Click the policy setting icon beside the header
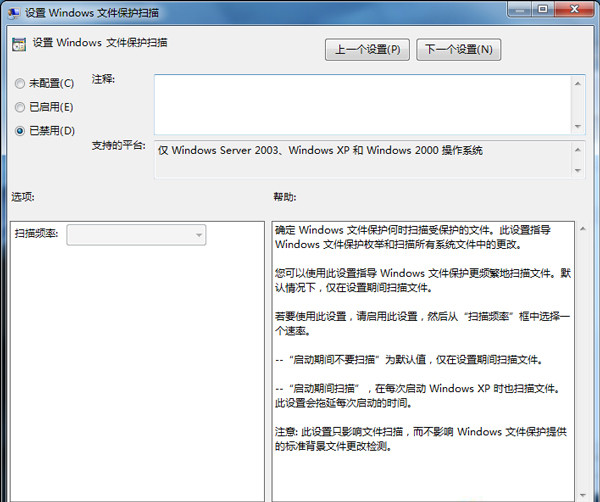 (x=19, y=43)
